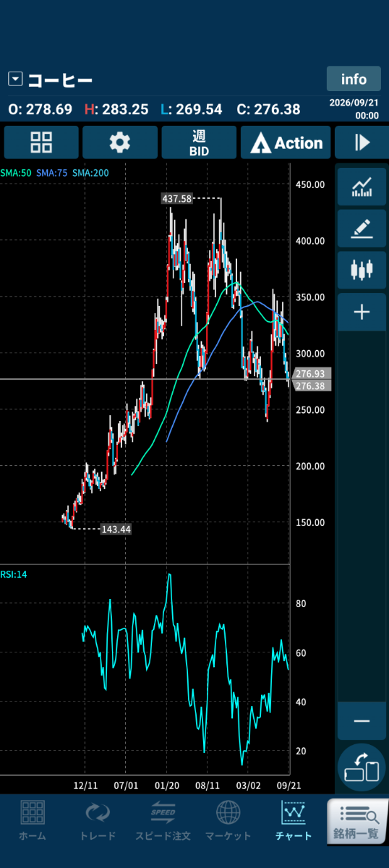Open the chart layout grid icon
This screenshot has width=389, height=868.
(41, 142)
